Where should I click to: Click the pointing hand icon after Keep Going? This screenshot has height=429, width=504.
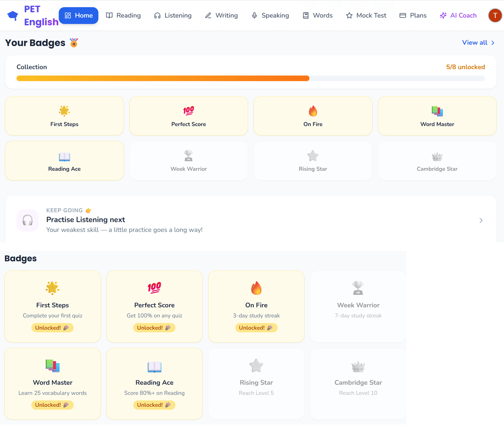(x=88, y=210)
